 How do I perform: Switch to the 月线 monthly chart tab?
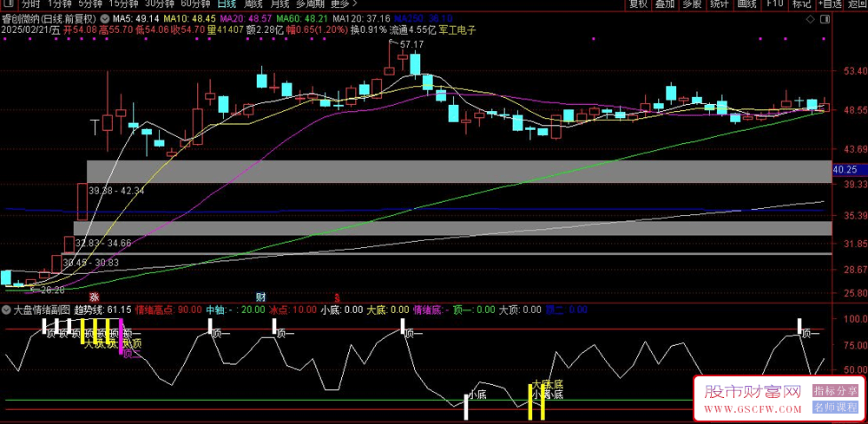[x=279, y=3]
